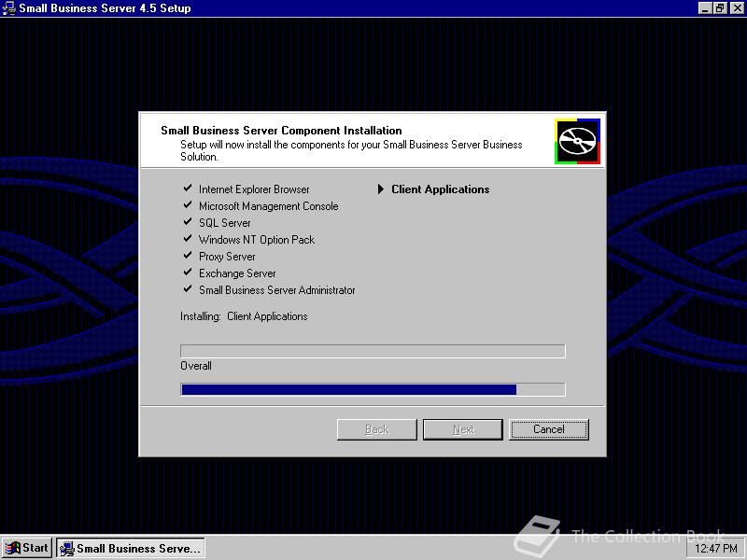Click the Windows logo on the Start button
This screenshot has width=747, height=560.
pyautogui.click(x=13, y=548)
